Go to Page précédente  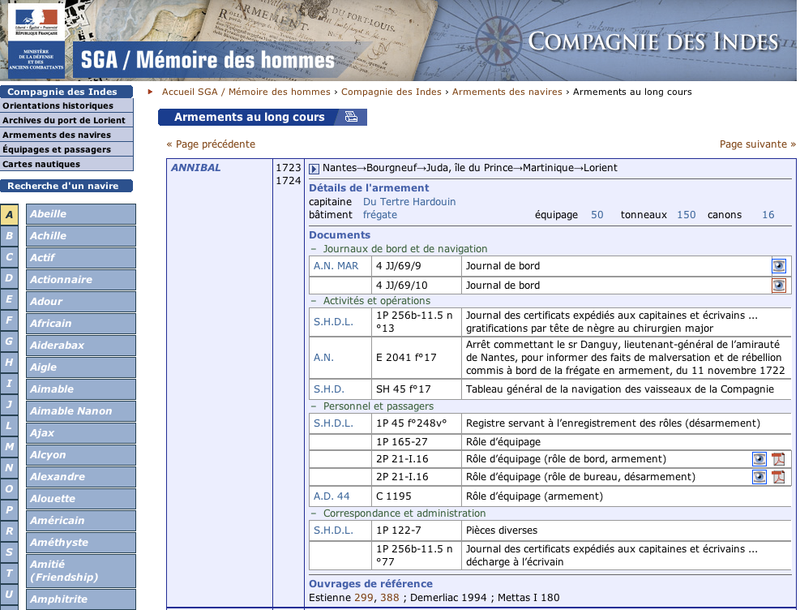[x=211, y=144]
